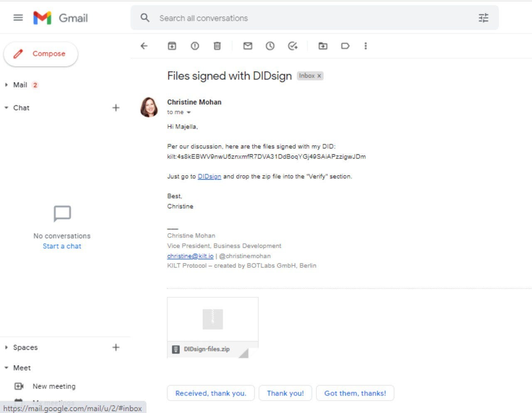Image resolution: width=532 pixels, height=413 pixels.
Task: Expand the Spaces section
Action: point(6,347)
